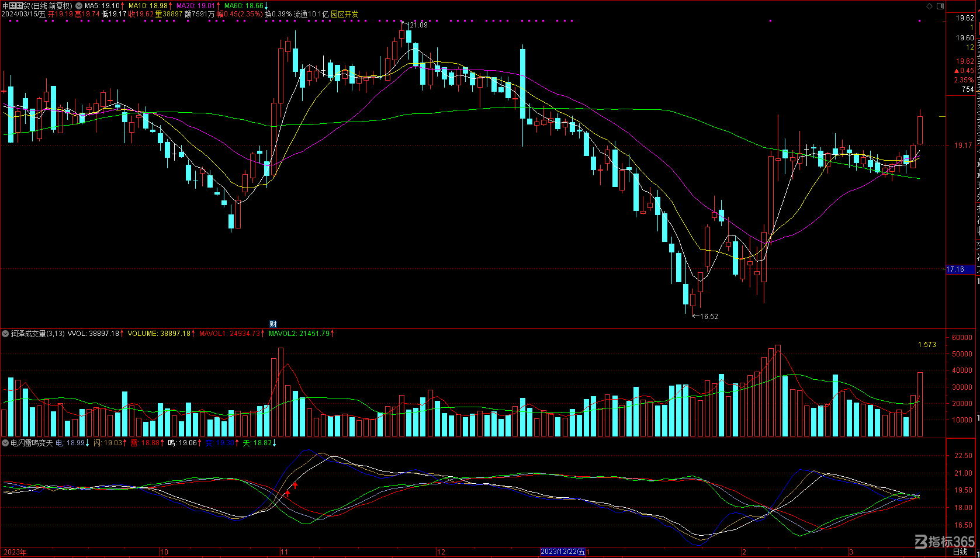980x558 pixels.
Task: Select the 2023/12/22/五 date marker on timeline
Action: pos(563,552)
